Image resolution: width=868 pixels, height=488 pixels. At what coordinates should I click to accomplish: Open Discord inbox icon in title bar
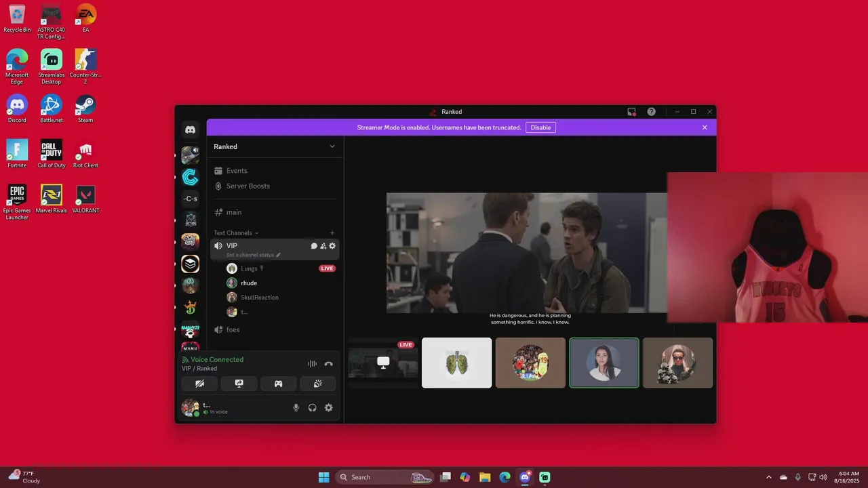click(x=631, y=112)
